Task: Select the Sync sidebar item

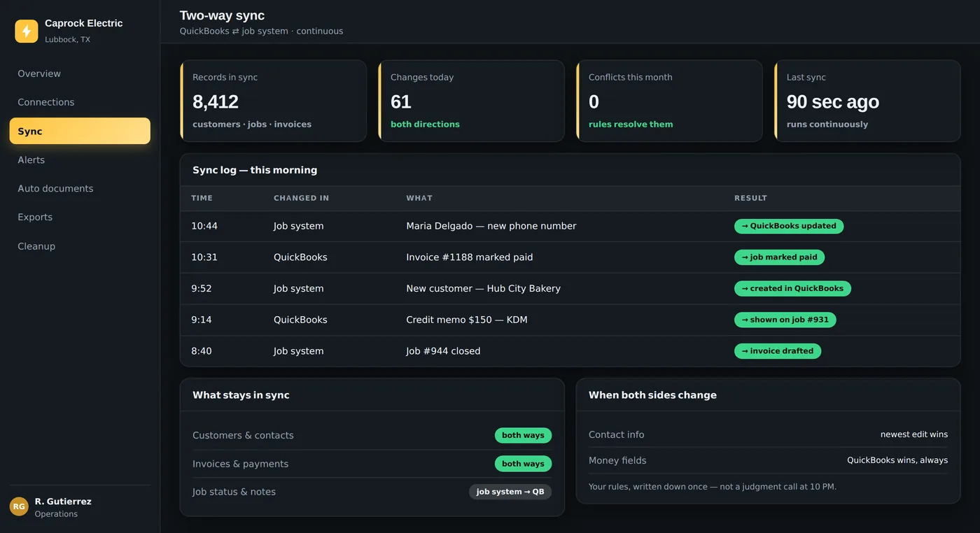Action: (80, 131)
